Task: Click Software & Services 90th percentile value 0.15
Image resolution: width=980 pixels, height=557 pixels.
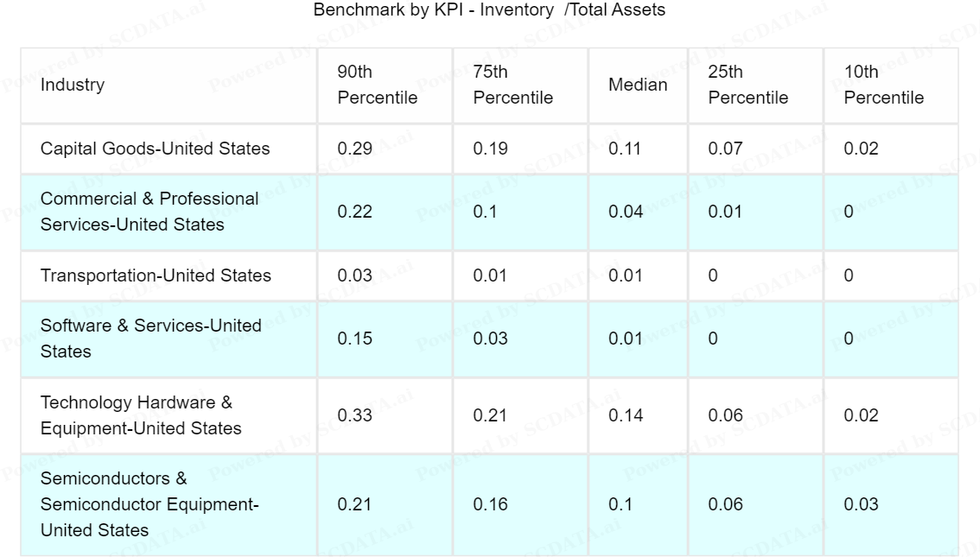Action: point(354,339)
